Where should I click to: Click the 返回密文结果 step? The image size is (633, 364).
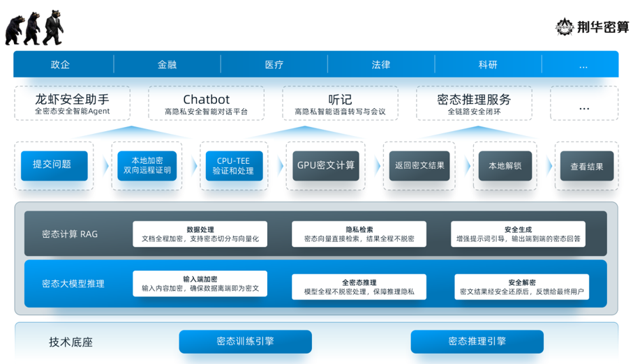pos(419,166)
